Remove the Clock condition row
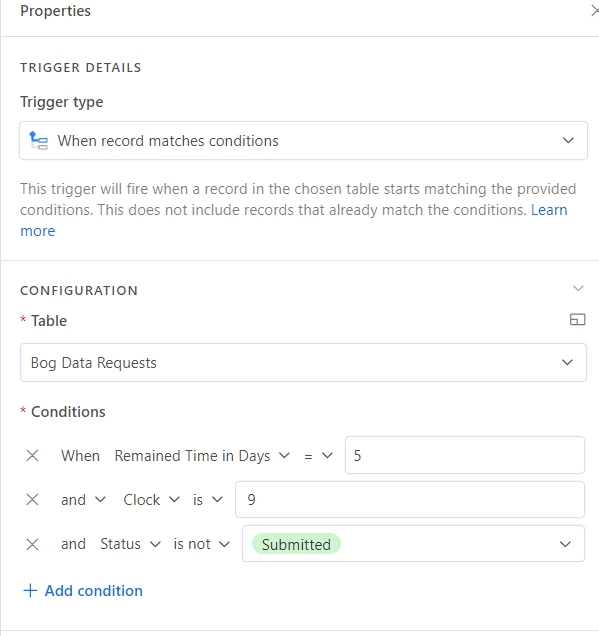This screenshot has height=636, width=599. pos(32,499)
